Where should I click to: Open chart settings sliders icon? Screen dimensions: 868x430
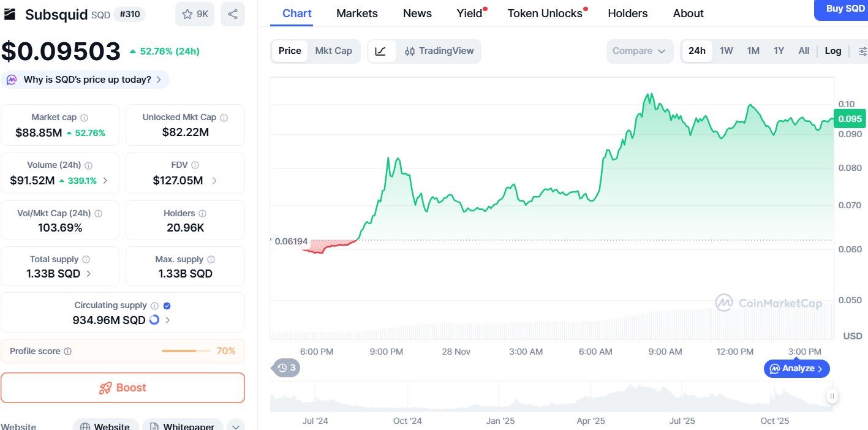pyautogui.click(x=862, y=51)
